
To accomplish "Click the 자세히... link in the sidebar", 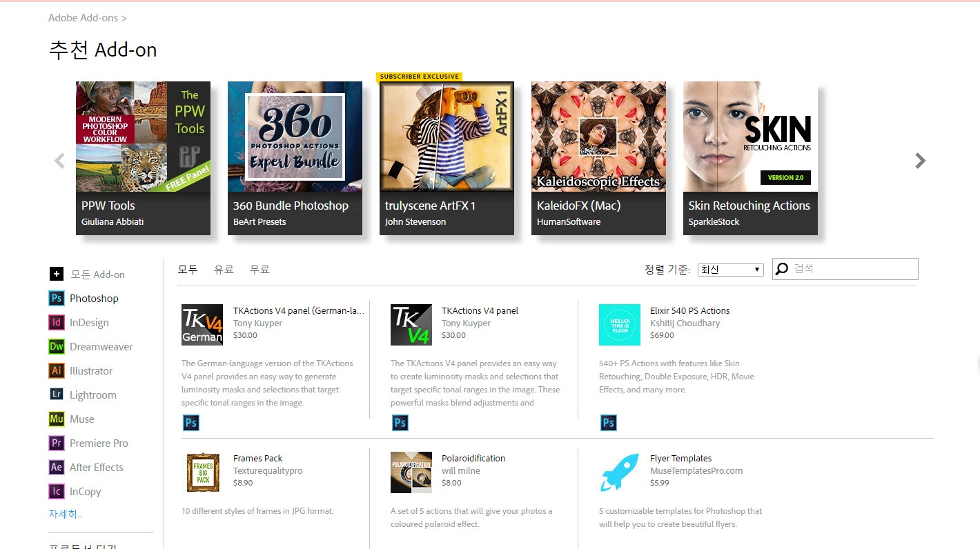I will [x=65, y=513].
